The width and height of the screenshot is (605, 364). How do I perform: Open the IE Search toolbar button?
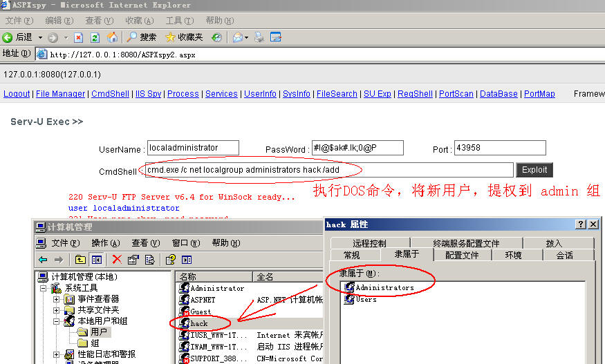coord(142,37)
